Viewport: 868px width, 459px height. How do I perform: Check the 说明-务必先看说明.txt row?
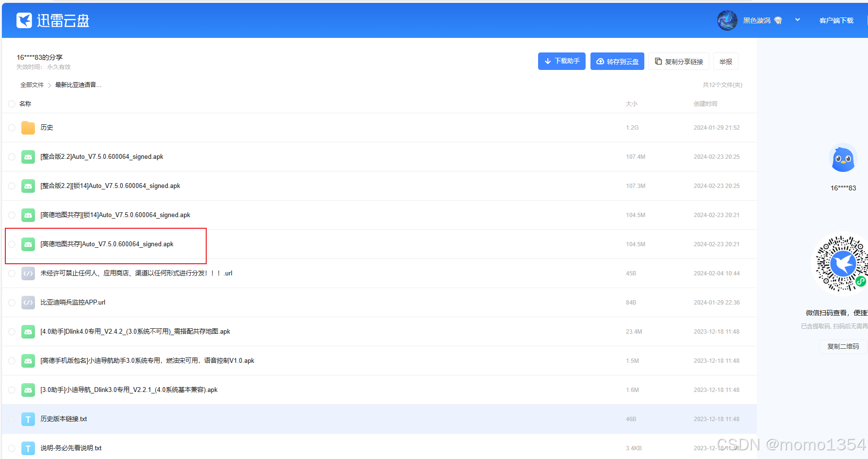(x=12, y=448)
